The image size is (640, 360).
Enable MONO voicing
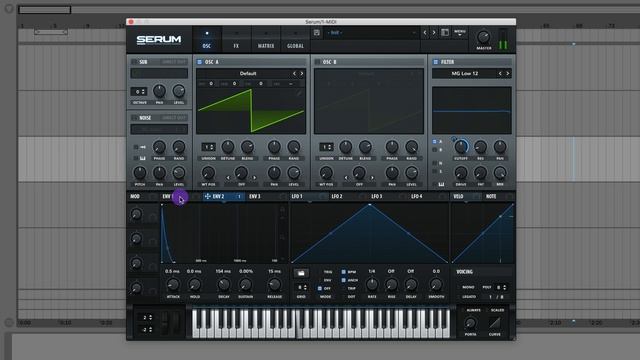click(x=468, y=287)
